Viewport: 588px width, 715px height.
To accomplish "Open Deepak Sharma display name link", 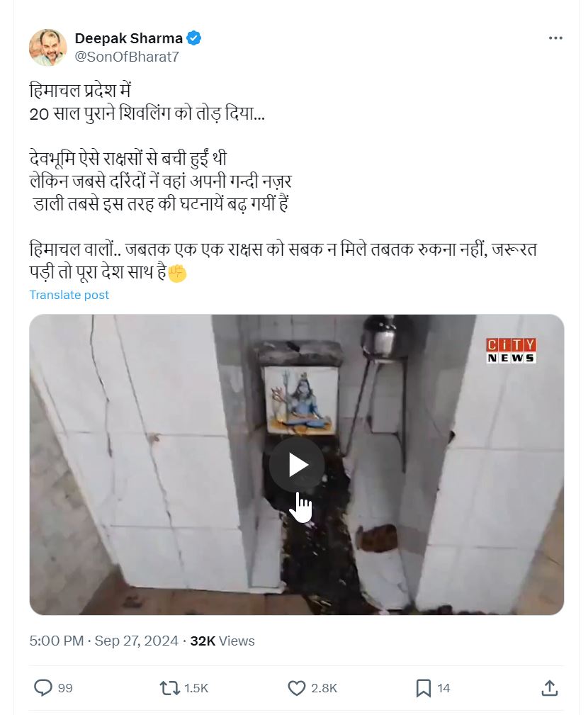I will tap(128, 38).
